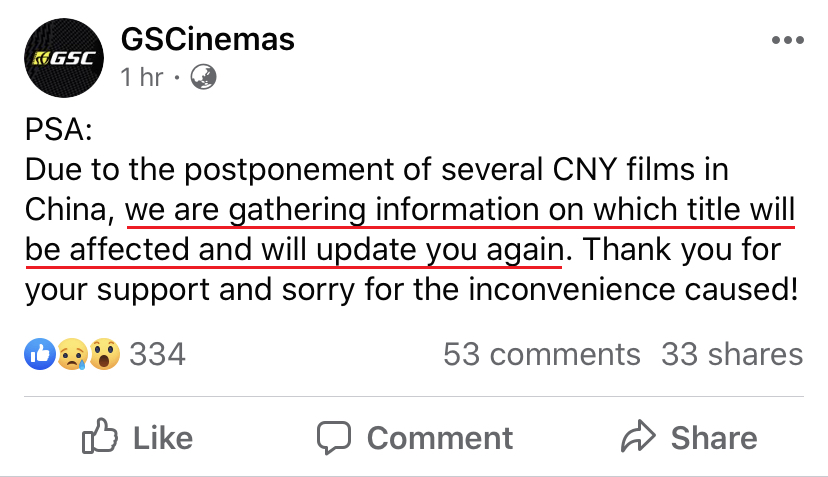The width and height of the screenshot is (828, 477).
Task: Open the GSCinemas page name
Action: (207, 40)
